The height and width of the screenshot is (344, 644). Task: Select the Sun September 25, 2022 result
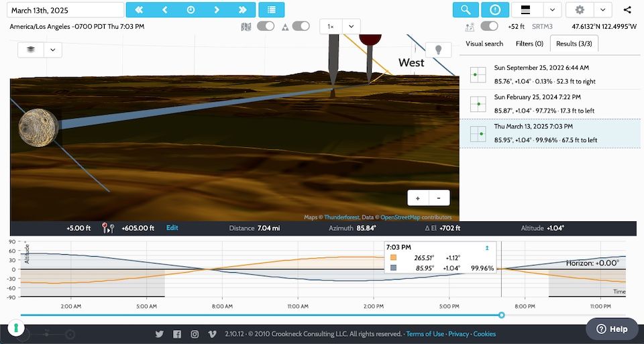pyautogui.click(x=550, y=74)
